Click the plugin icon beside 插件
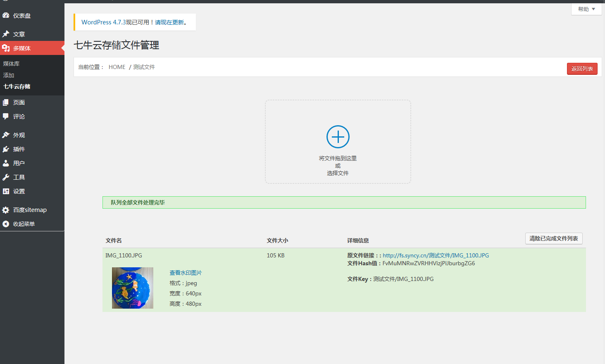The image size is (605, 364). tap(6, 149)
